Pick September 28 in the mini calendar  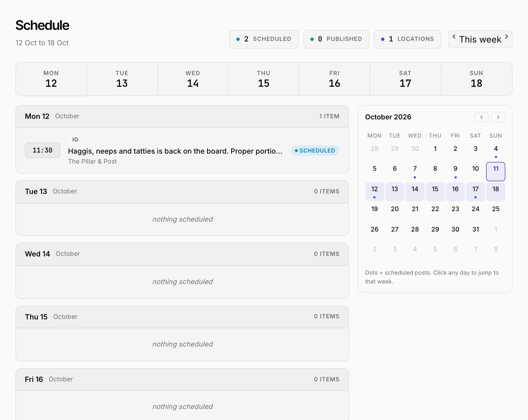pyautogui.click(x=374, y=151)
